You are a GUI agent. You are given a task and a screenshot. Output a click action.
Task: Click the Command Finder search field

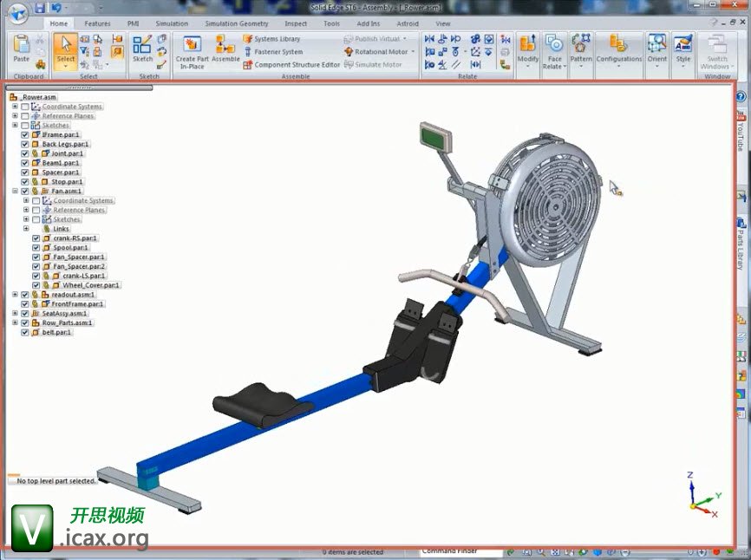click(x=460, y=551)
